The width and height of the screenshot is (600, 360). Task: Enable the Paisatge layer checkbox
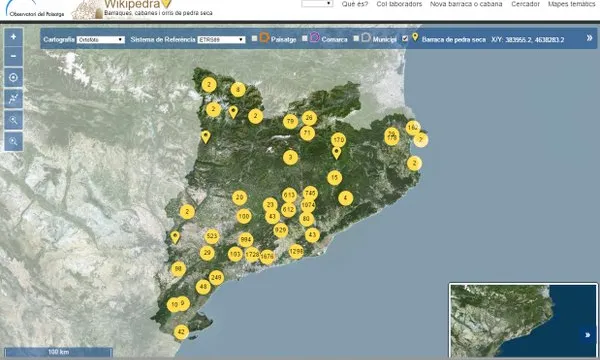pos(254,39)
